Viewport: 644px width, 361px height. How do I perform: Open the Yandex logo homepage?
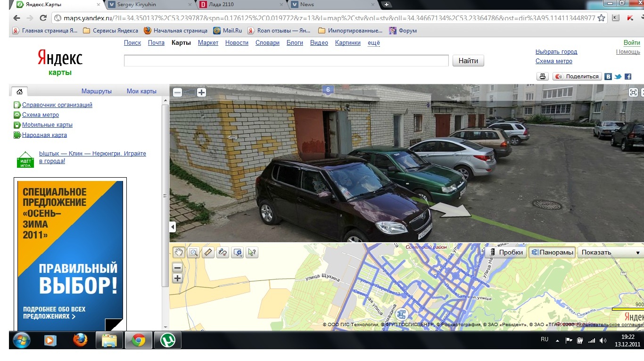click(60, 58)
